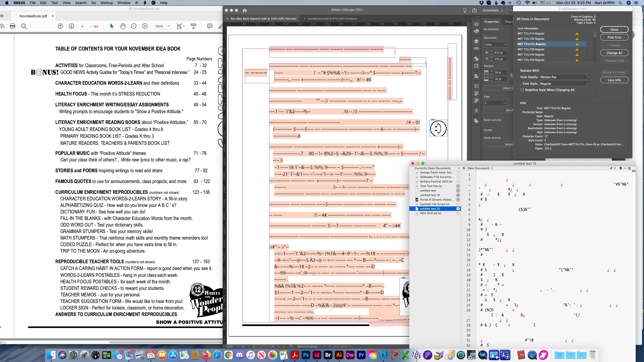
Task: Click the zoom in plus icon
Action: (145, 26)
